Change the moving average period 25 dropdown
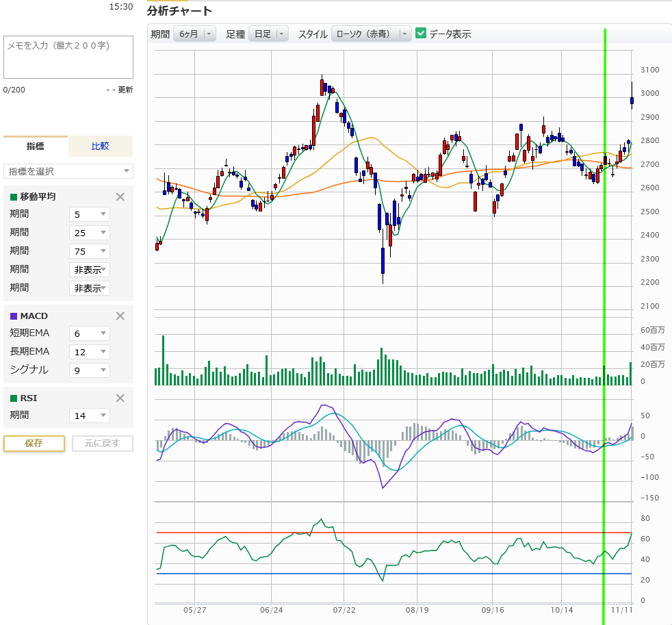Screen dimensions: 672x625 90,233
